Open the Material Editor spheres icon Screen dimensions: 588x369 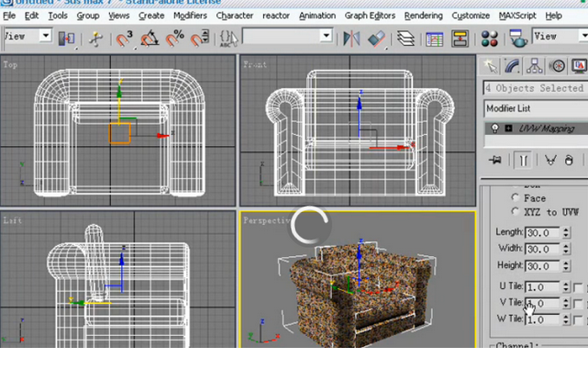pos(489,39)
